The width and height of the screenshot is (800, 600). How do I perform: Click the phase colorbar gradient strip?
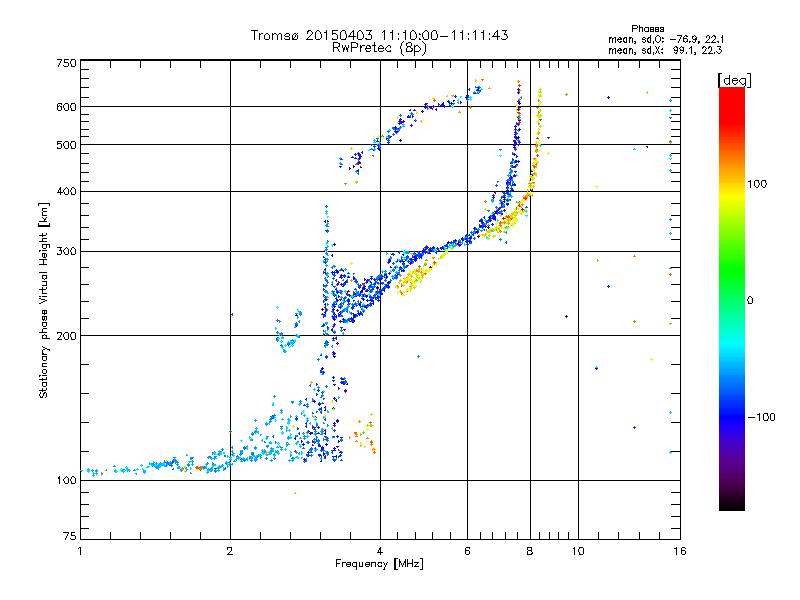point(732,298)
